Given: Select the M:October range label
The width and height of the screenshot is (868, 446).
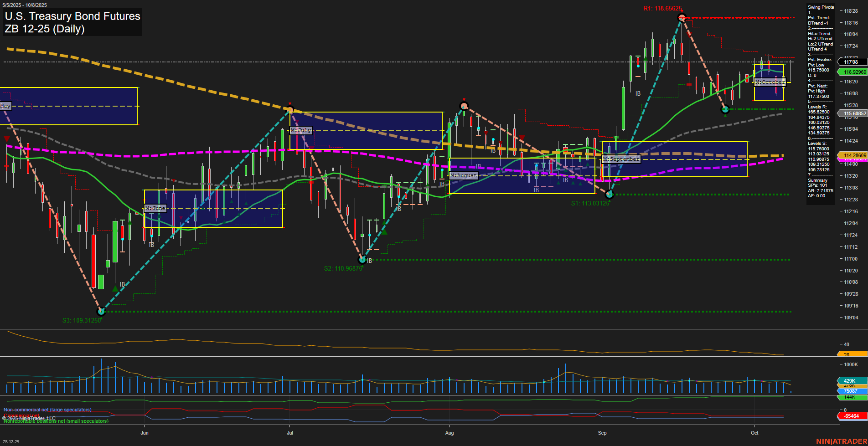Looking at the screenshot, I should pyautogui.click(x=770, y=82).
